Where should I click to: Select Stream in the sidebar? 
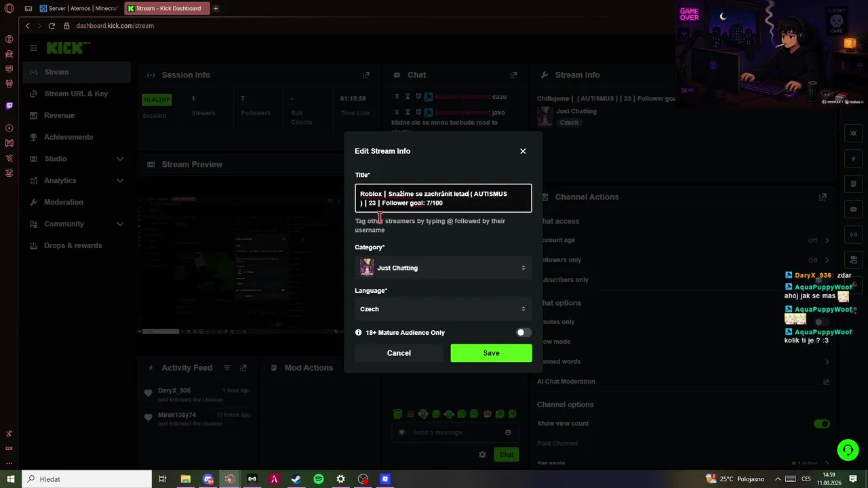(x=77, y=73)
